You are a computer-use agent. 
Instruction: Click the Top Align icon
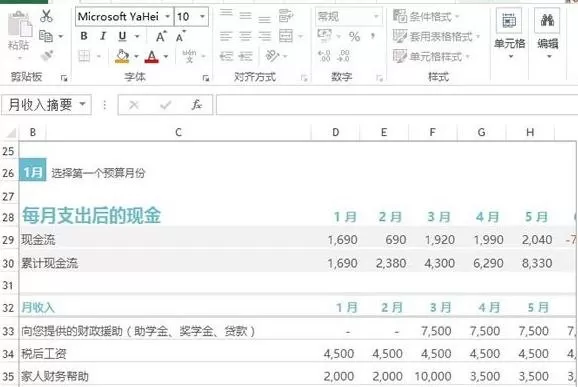[226, 15]
